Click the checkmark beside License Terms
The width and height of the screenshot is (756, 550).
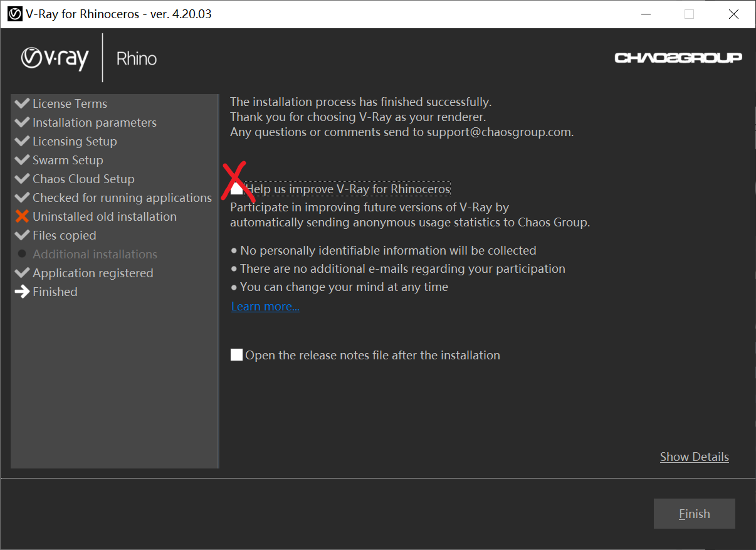[22, 103]
